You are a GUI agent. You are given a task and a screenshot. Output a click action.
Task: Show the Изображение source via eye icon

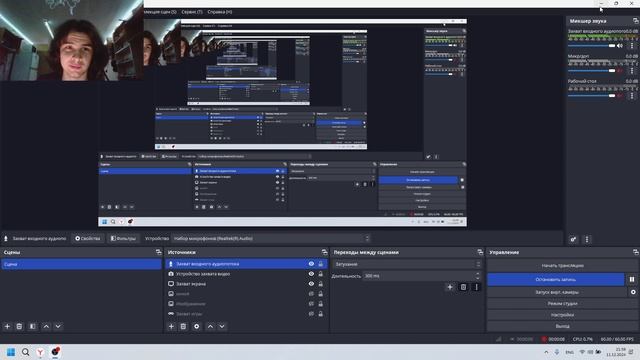click(x=311, y=304)
